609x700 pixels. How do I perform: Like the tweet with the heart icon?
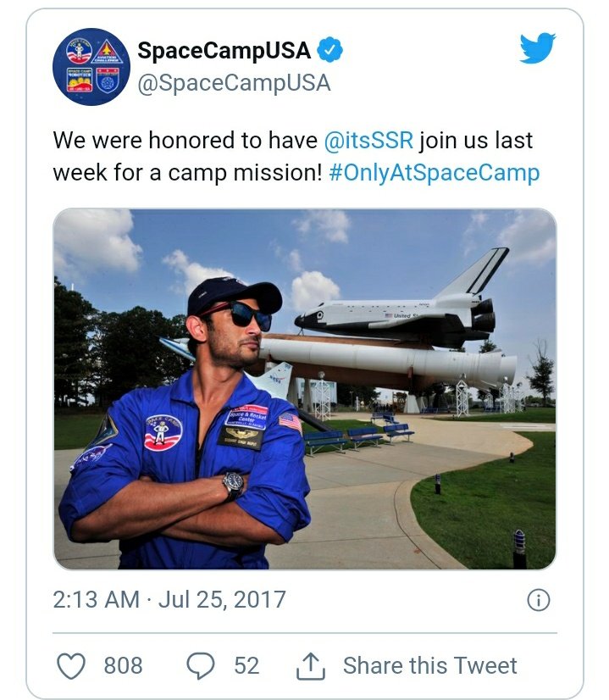point(71,665)
